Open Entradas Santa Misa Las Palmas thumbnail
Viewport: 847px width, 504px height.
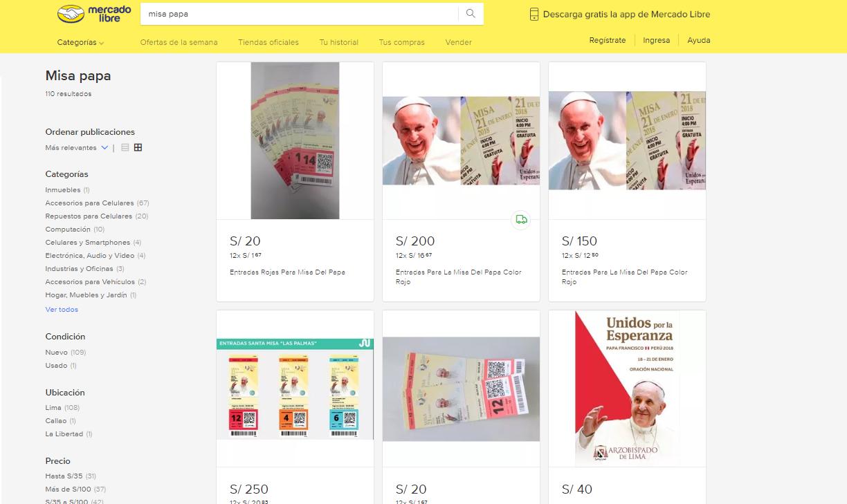pyautogui.click(x=295, y=389)
